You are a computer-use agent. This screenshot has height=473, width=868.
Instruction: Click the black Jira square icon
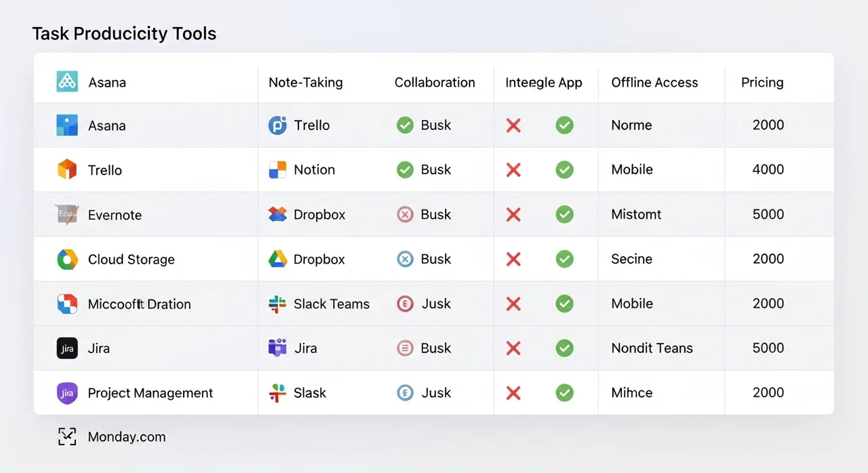tap(67, 348)
